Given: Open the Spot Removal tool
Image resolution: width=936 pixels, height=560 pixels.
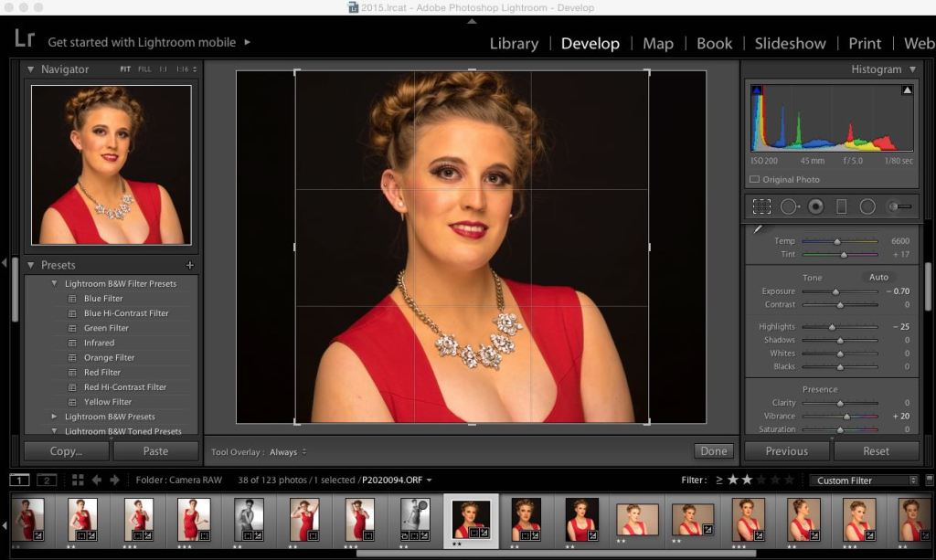Looking at the screenshot, I should (788, 206).
